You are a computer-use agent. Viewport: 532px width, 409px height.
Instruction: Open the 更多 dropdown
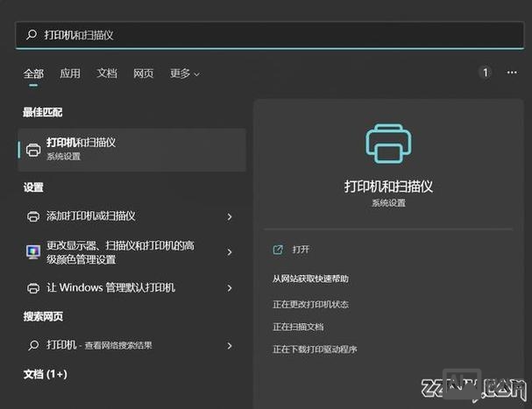tap(185, 74)
